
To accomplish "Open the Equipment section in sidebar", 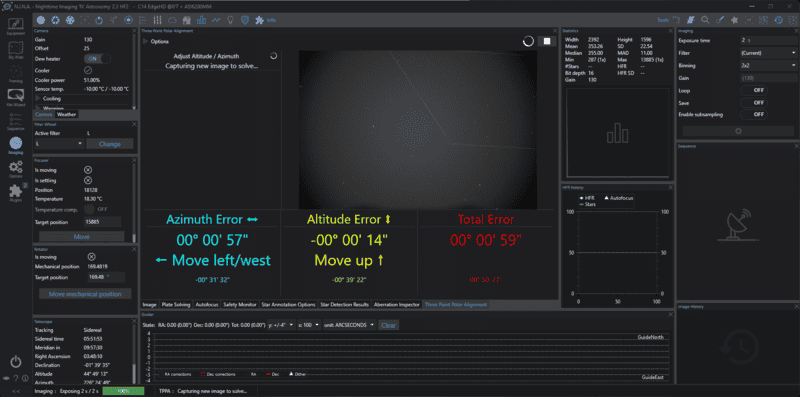I will click(x=16, y=27).
